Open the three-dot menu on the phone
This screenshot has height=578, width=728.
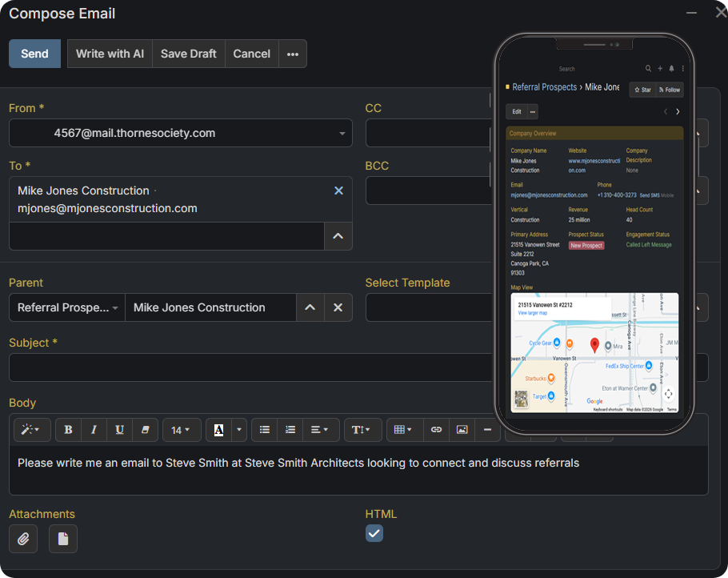pos(683,69)
